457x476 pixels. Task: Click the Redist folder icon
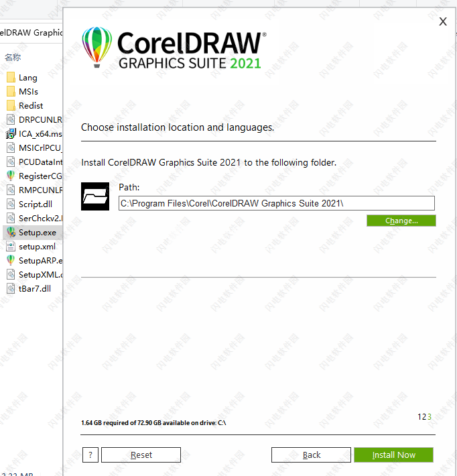pos(11,106)
